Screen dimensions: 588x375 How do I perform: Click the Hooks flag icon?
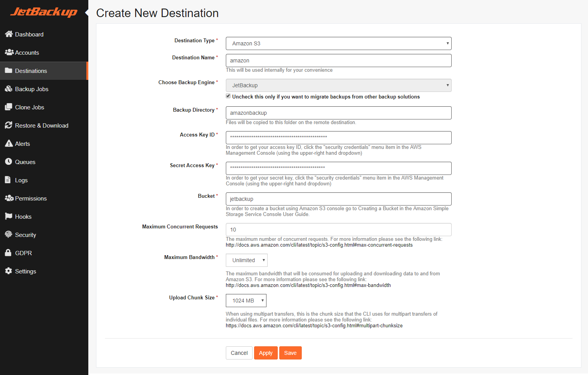click(x=9, y=216)
